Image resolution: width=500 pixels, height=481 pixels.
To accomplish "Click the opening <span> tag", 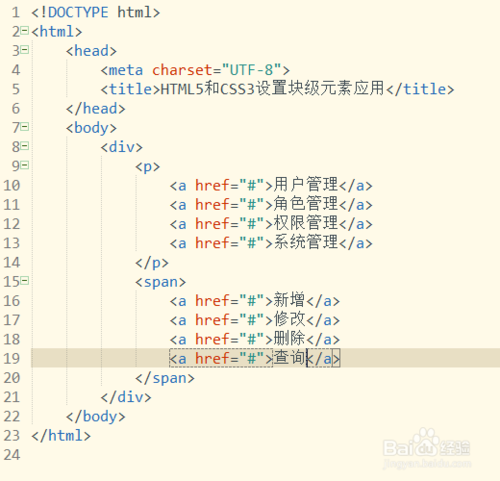I will (x=160, y=283).
